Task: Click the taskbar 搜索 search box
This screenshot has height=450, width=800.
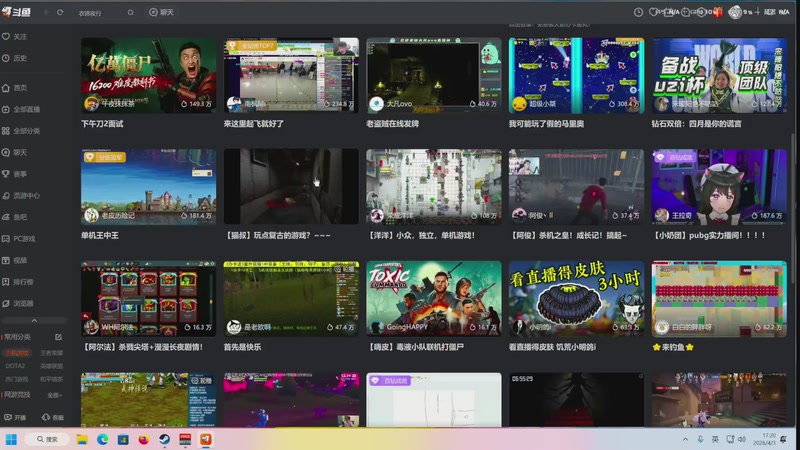Action: click(47, 439)
